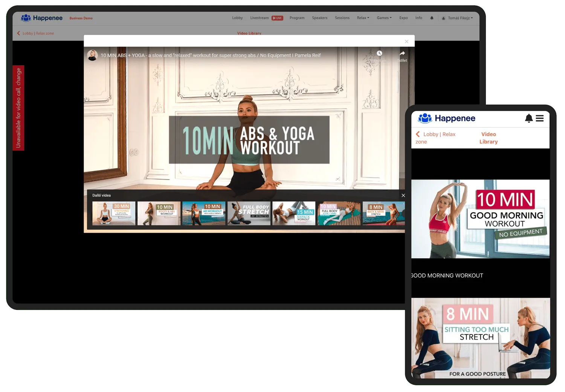The width and height of the screenshot is (565, 392).
Task: Open the 10 MIN ABS + YOGA video title
Action: [211, 55]
